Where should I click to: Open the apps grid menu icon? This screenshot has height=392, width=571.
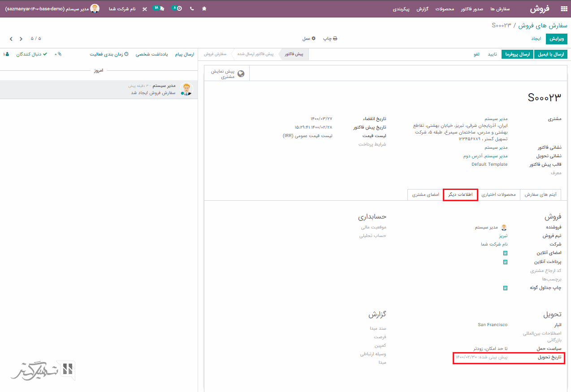point(563,9)
